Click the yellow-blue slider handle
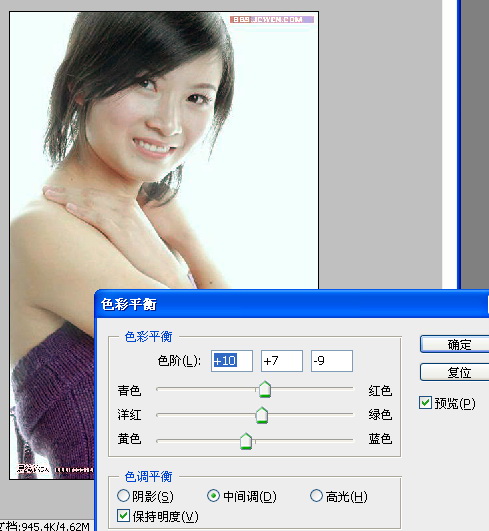Screen dimensions: 489x531 pos(246,441)
